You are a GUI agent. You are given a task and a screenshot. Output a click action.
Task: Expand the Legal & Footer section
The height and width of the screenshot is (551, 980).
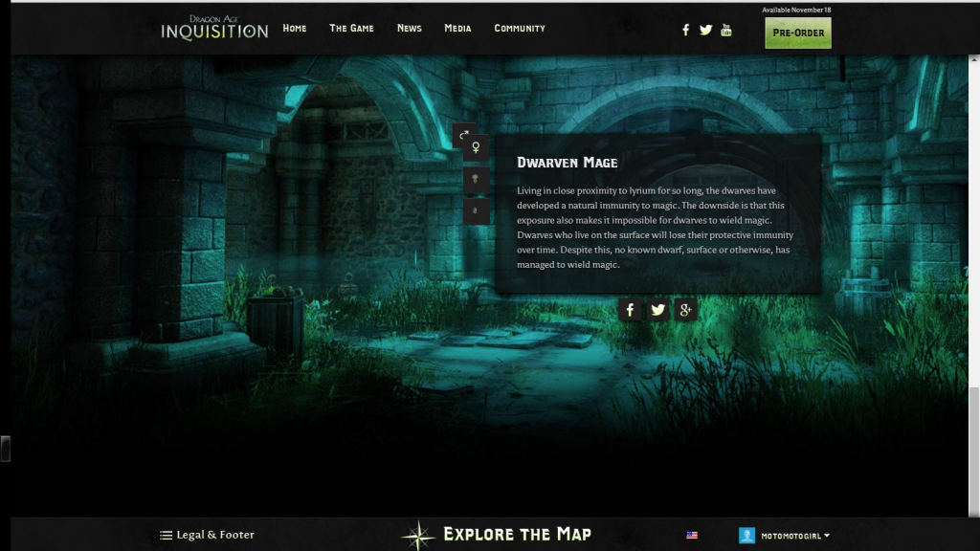(x=208, y=535)
